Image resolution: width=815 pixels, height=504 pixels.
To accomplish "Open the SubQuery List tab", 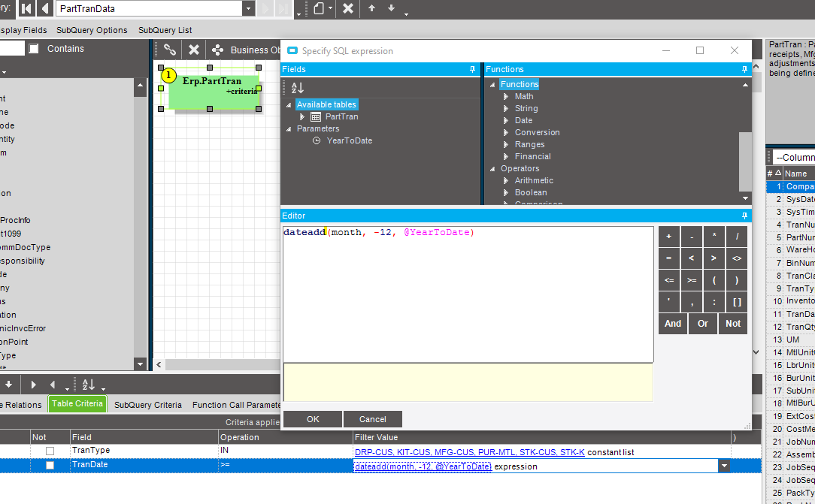I will 165,30.
